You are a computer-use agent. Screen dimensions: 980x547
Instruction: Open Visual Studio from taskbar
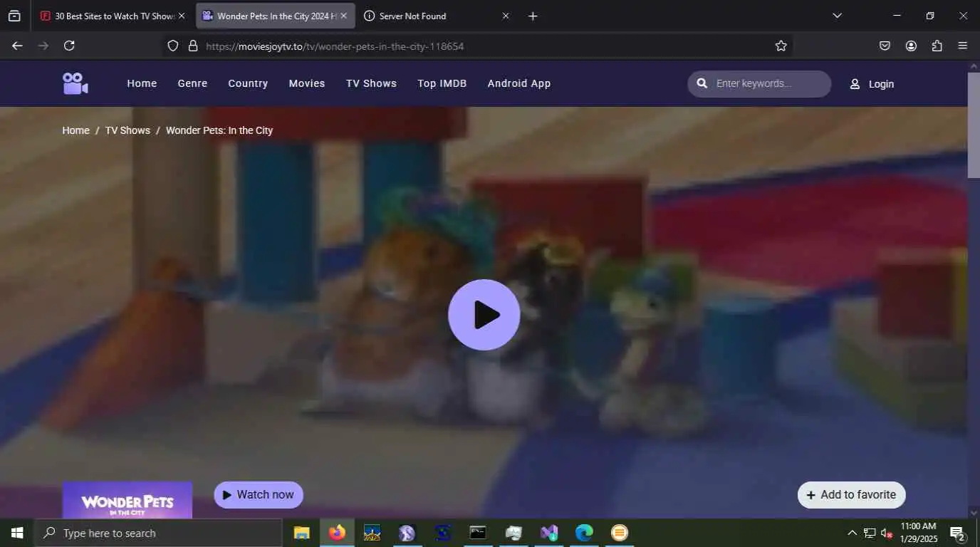pos(548,533)
